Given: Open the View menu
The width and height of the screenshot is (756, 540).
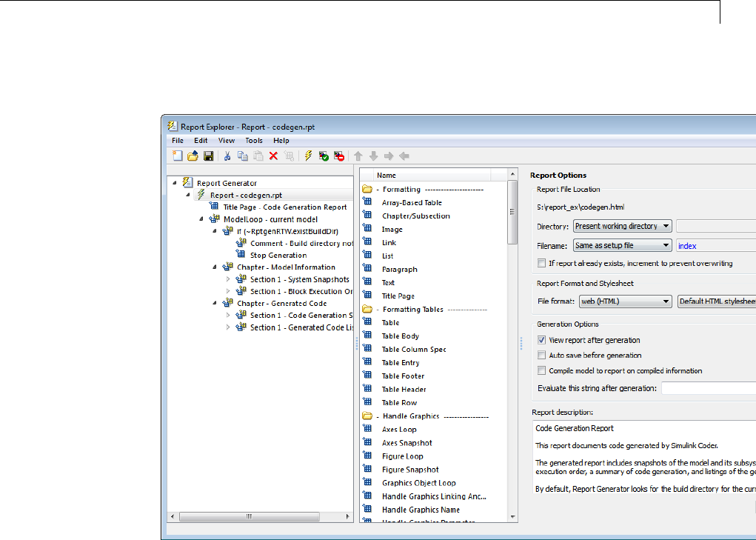Looking at the screenshot, I should (227, 141).
